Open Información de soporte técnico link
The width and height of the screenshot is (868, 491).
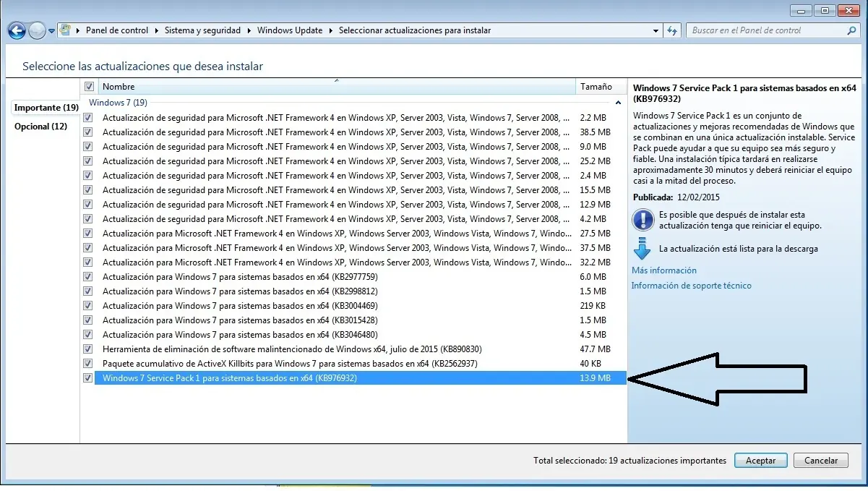point(692,286)
